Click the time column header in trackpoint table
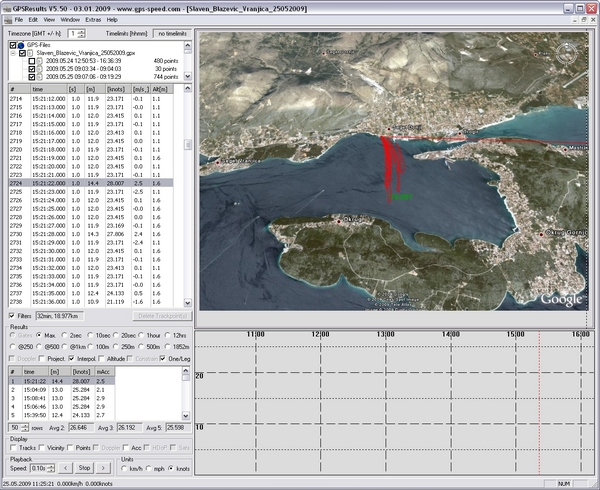Viewport: 600px width, 490px height. click(48, 89)
